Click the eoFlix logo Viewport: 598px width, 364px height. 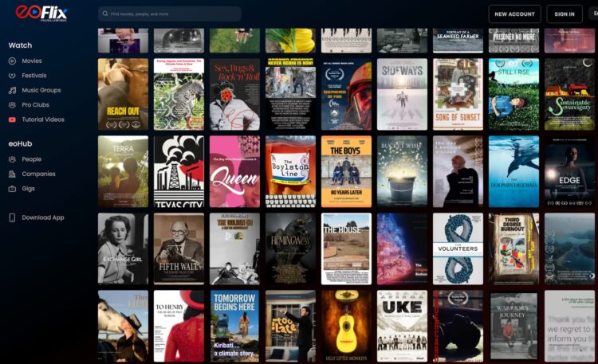tap(41, 13)
